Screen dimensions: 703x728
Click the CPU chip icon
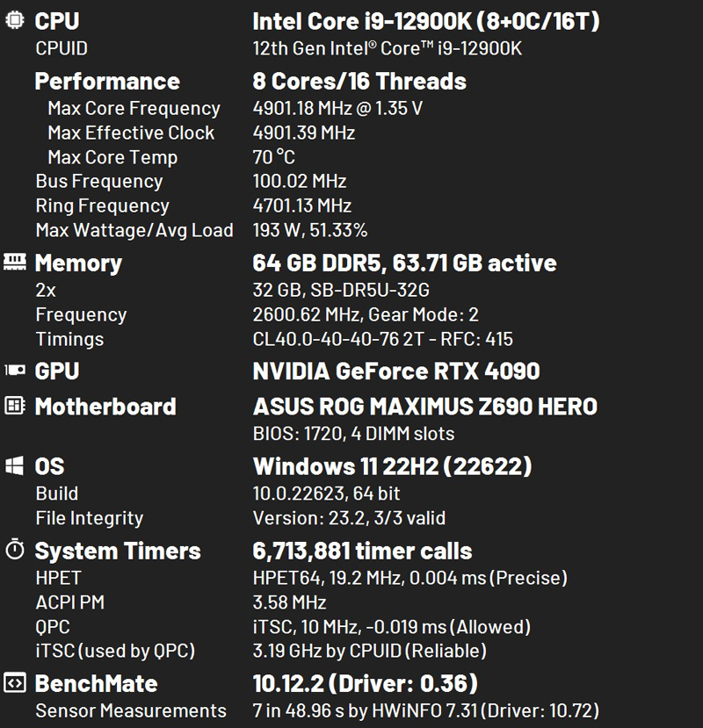[x=15, y=21]
